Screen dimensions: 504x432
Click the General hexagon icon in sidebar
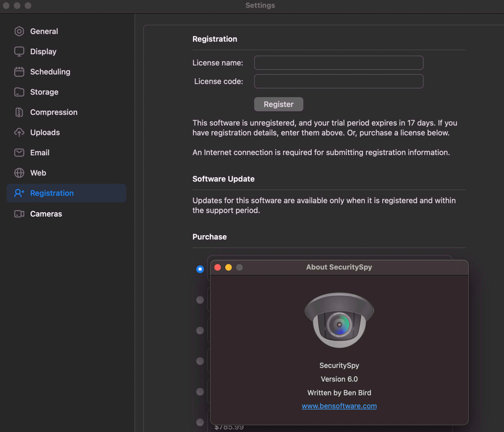pyautogui.click(x=19, y=31)
